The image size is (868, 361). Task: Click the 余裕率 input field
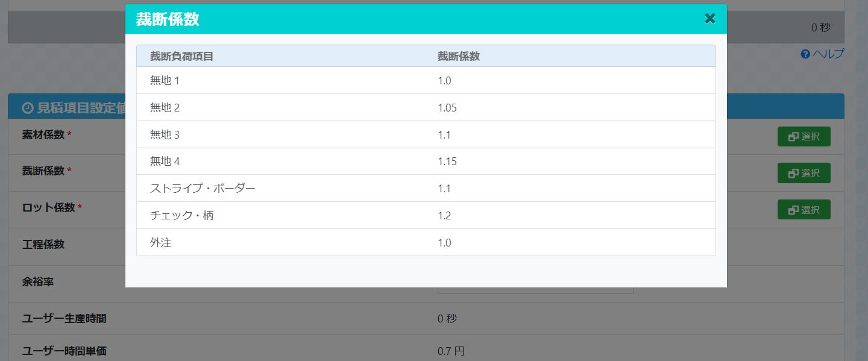[x=535, y=283]
